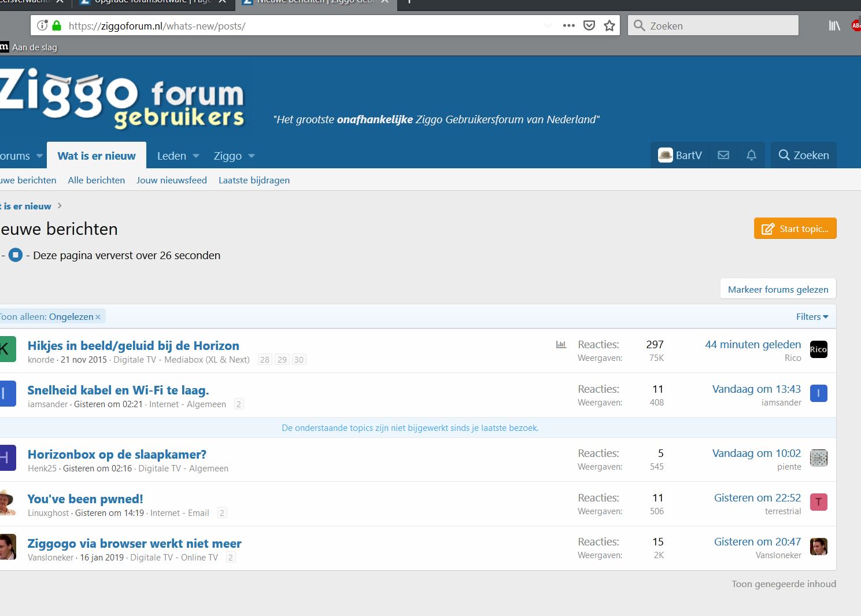The image size is (861, 616).
Task: Click the Ziggo forum gebruikers logo
Action: [122, 98]
